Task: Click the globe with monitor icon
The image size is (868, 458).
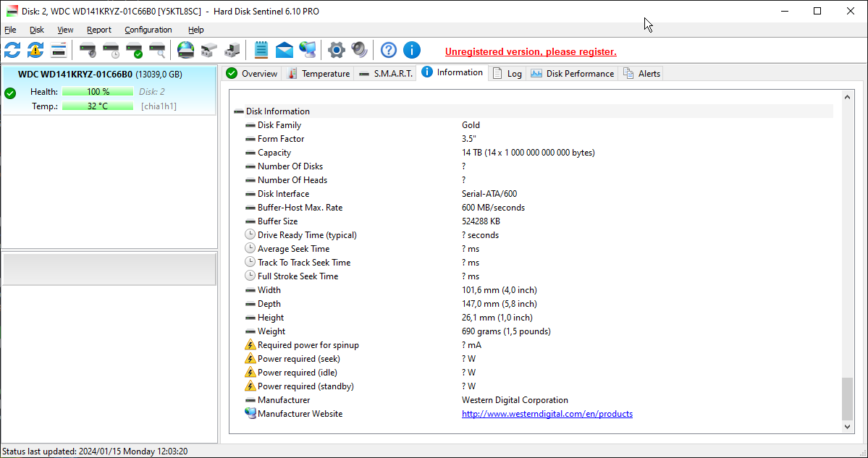Action: point(307,51)
